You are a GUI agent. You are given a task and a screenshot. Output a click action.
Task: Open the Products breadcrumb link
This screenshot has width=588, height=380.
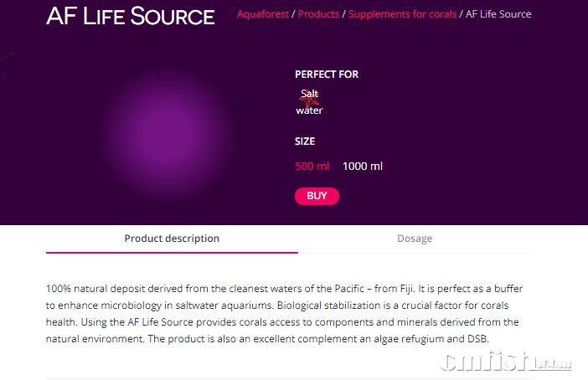coord(319,14)
